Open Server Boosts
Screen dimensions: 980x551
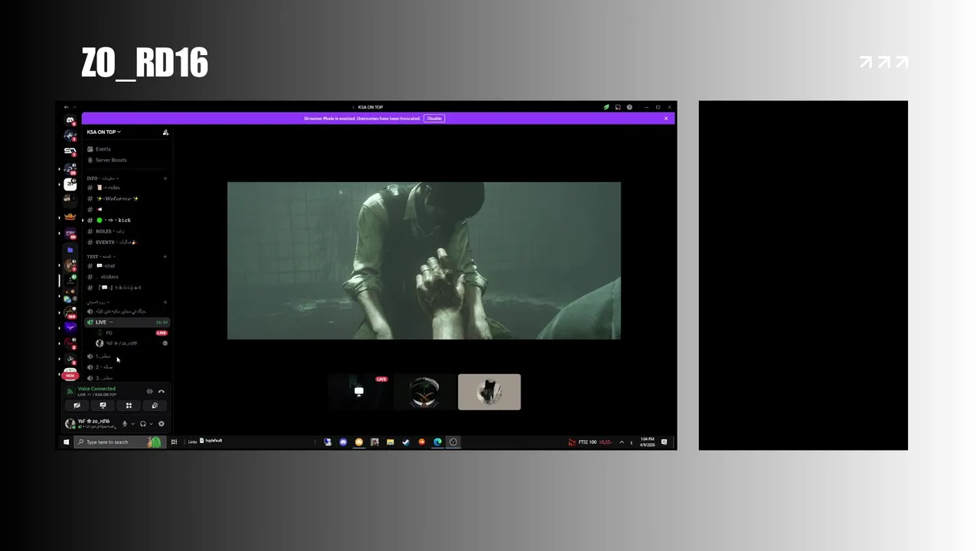click(x=107, y=160)
